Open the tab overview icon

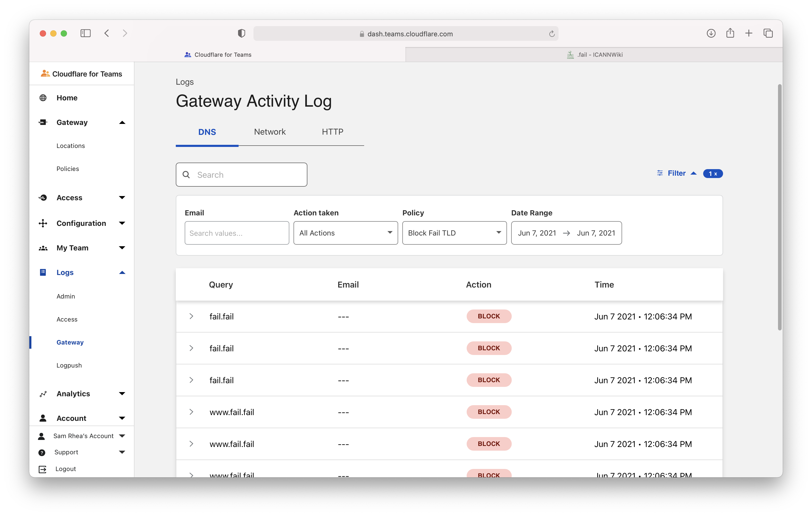(x=768, y=33)
